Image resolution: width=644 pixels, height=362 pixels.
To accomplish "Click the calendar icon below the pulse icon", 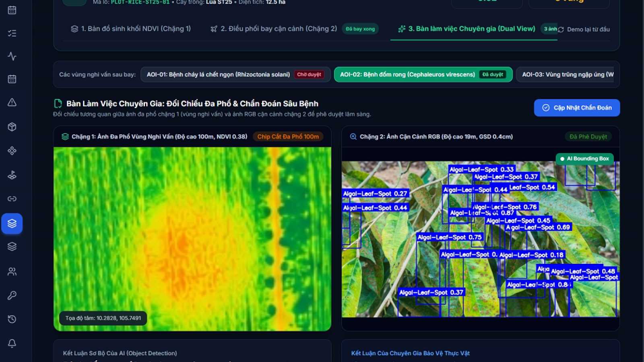I will tap(12, 79).
